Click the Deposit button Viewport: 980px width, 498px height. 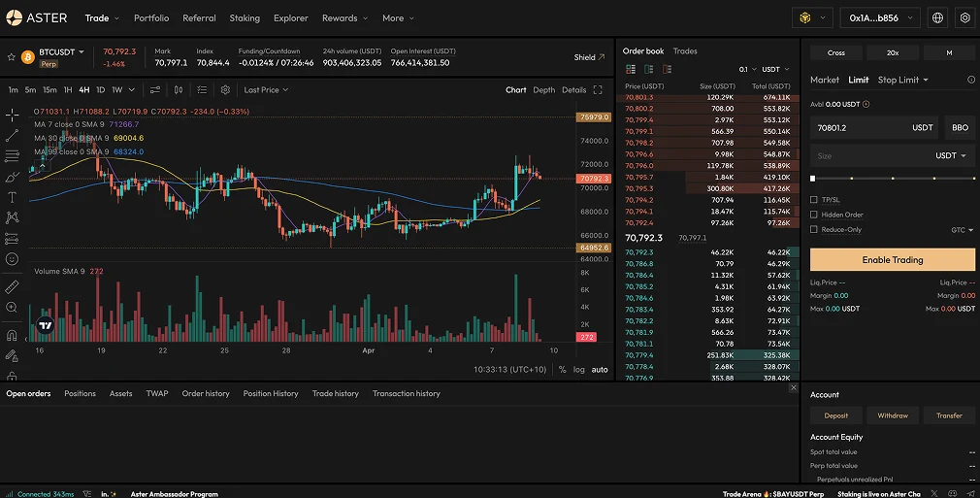click(x=835, y=415)
